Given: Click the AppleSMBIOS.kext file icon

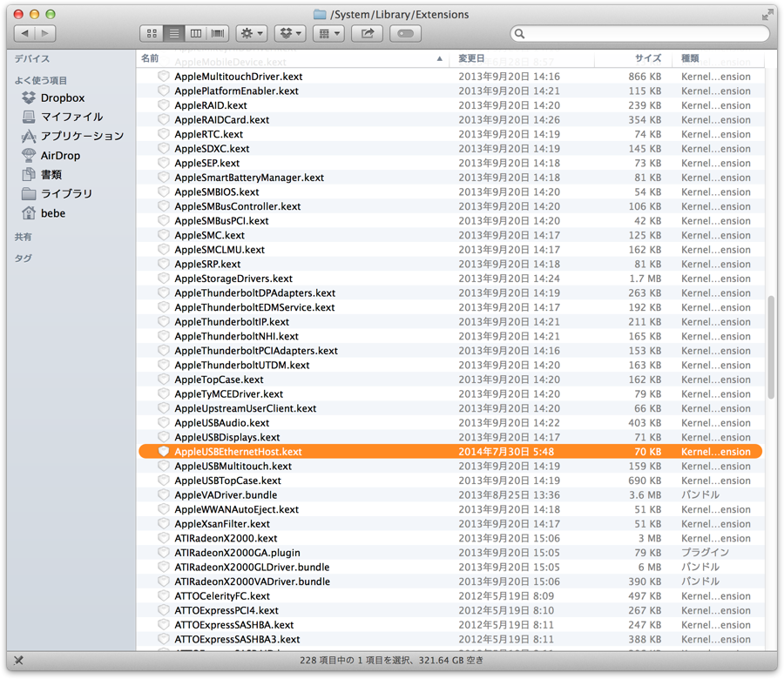Looking at the screenshot, I should pos(164,192).
